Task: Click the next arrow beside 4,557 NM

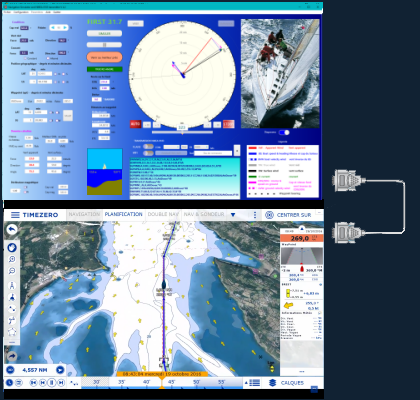Action: [x=60, y=370]
